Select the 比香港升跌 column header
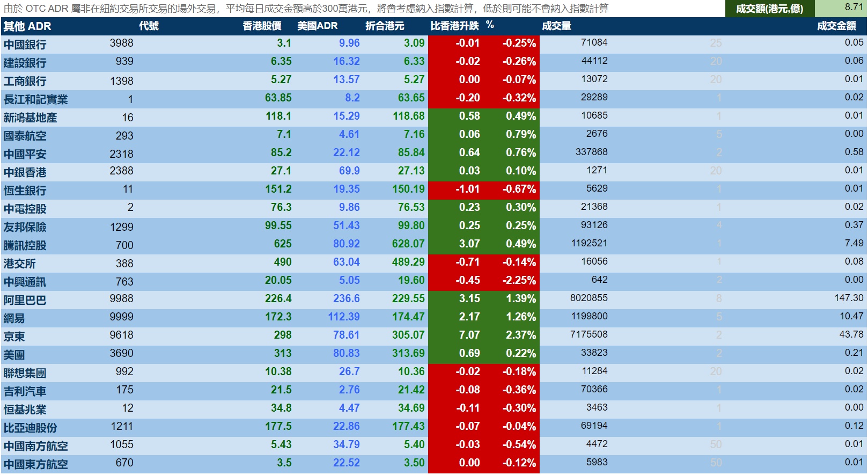Screen dimensions: 868x475 coord(454,26)
